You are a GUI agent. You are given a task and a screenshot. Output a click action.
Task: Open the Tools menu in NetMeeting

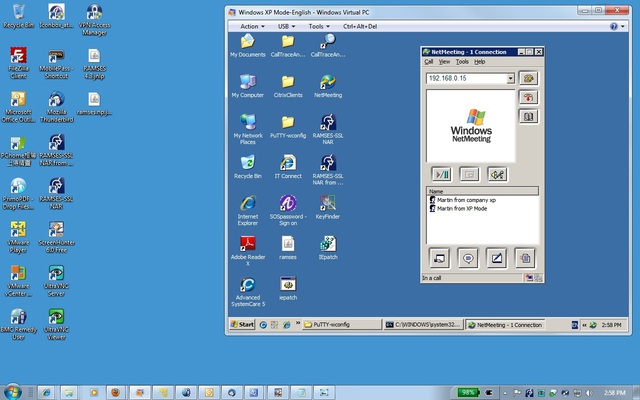click(462, 62)
